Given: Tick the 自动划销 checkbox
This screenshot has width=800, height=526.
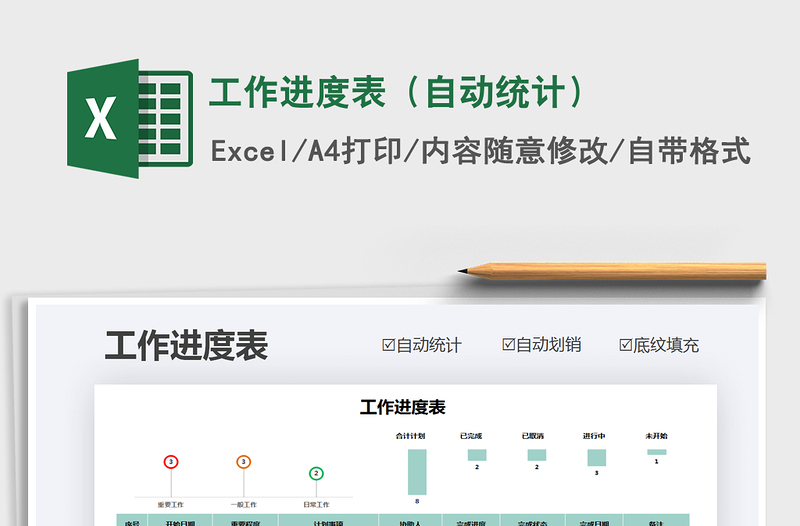Looking at the screenshot, I should (x=508, y=344).
